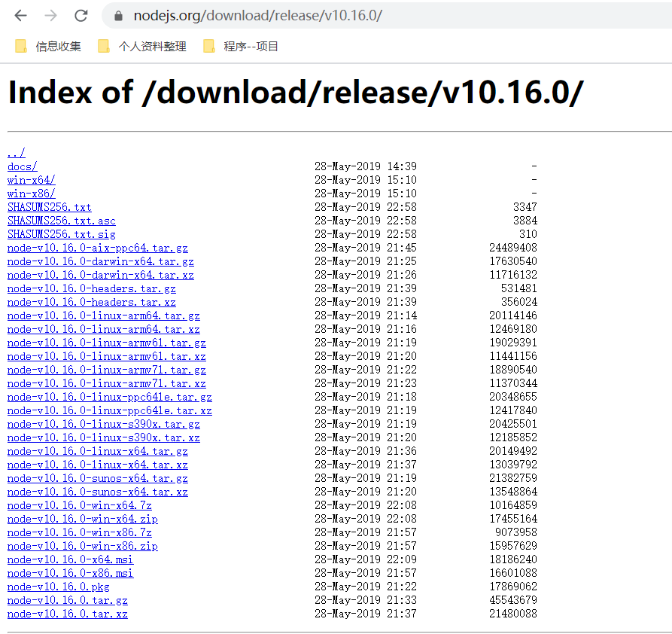672x634 pixels.
Task: Click file size value 45543679
Action: point(513,600)
